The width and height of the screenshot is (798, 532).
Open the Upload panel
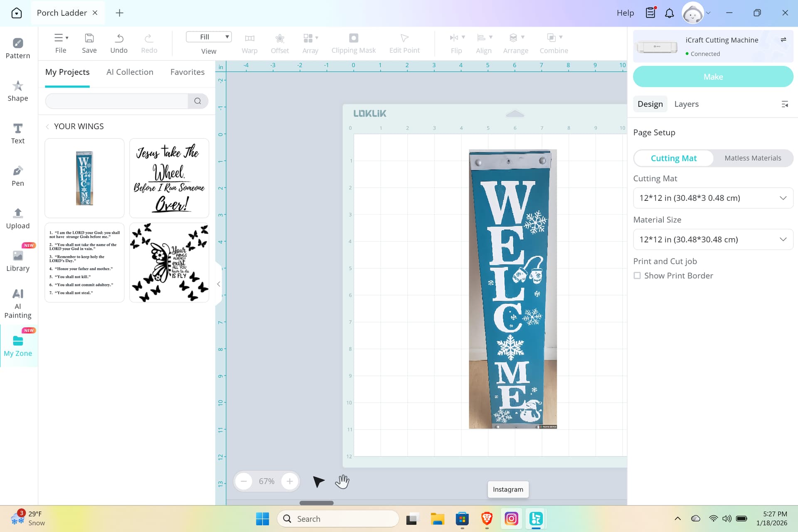[17, 218]
